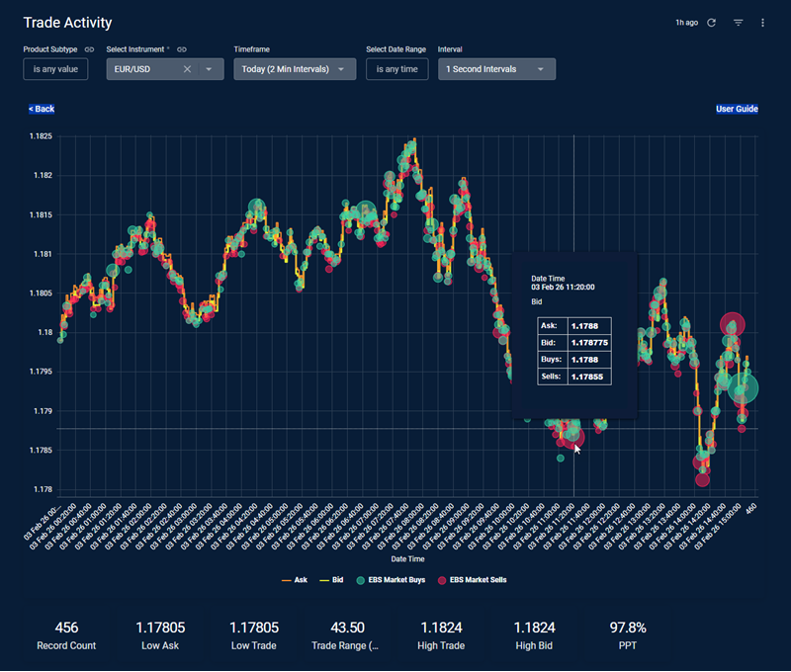Click the tooltip Sells value 1.17855
The width and height of the screenshot is (791, 672).
(x=586, y=377)
